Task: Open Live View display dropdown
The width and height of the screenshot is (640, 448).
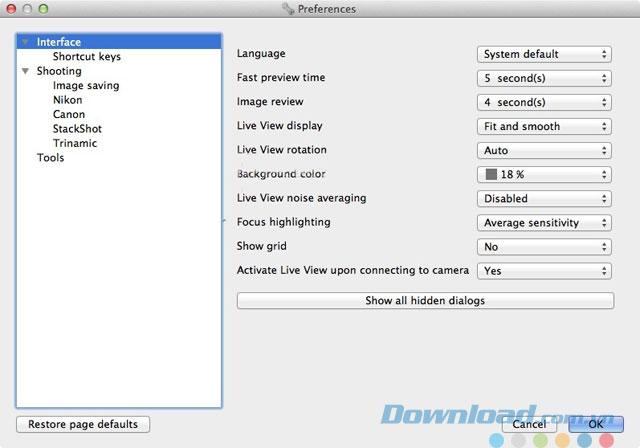Action: point(543,127)
